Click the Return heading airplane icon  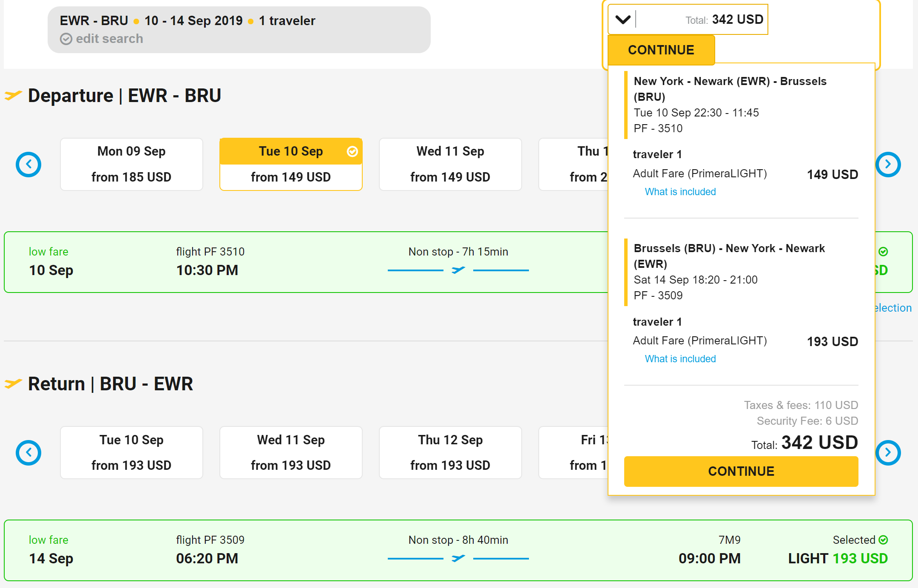point(13,383)
